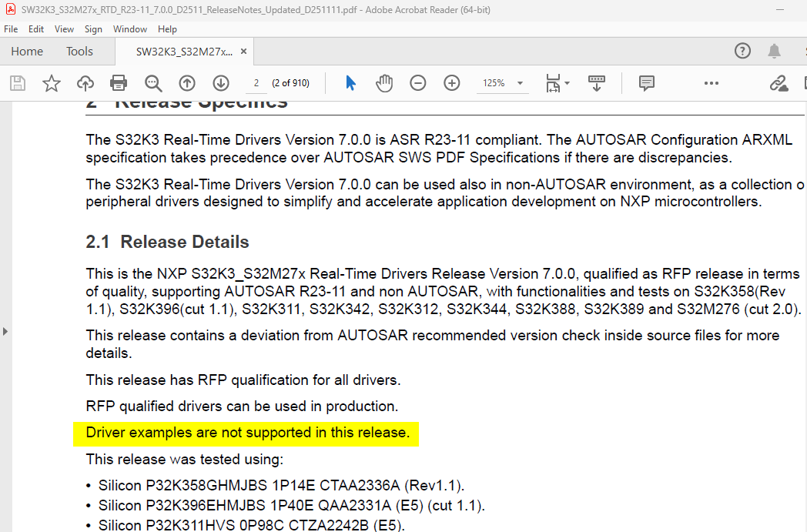Click the highlighted 'Driver examples are not supported' text
This screenshot has height=532, width=807.
[247, 433]
